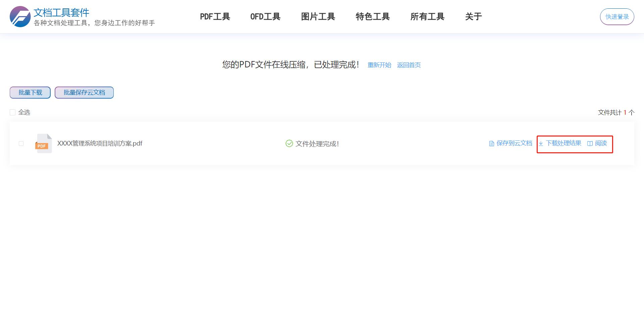The height and width of the screenshot is (325, 644).
Task: Open the OFD工具 dropdown menu
Action: click(x=265, y=16)
